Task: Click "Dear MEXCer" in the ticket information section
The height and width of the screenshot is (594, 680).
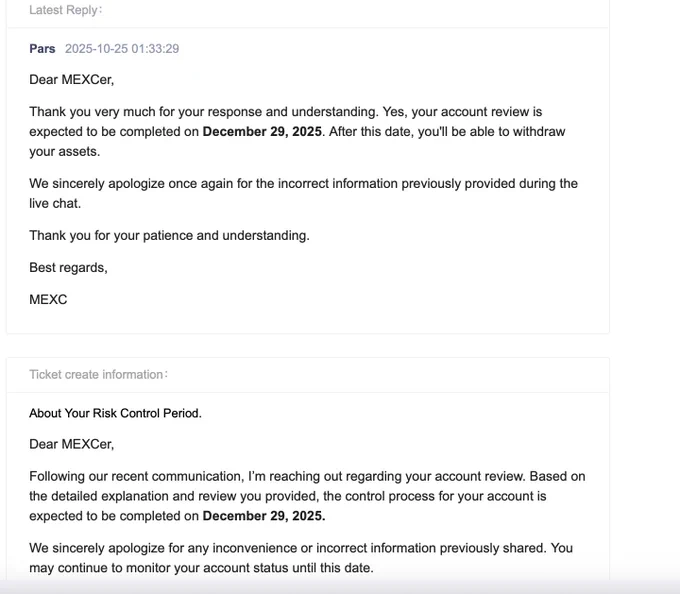Action: [x=71, y=444]
